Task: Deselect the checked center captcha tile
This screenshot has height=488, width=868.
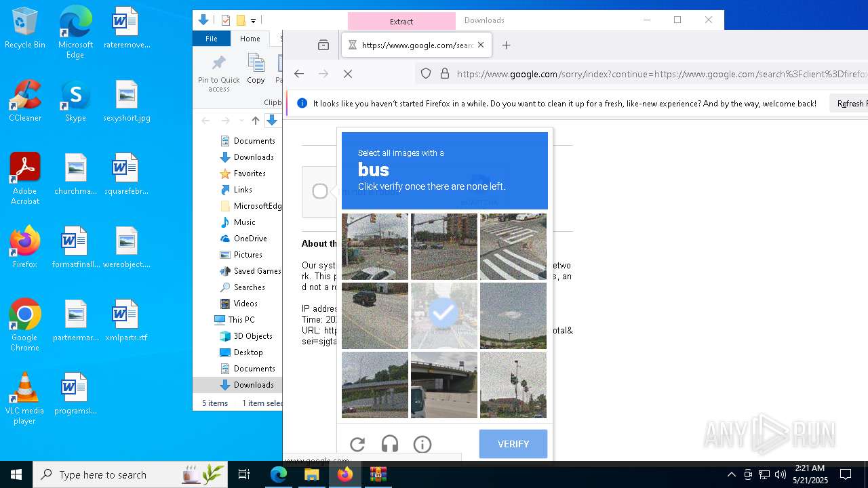Action: point(444,316)
